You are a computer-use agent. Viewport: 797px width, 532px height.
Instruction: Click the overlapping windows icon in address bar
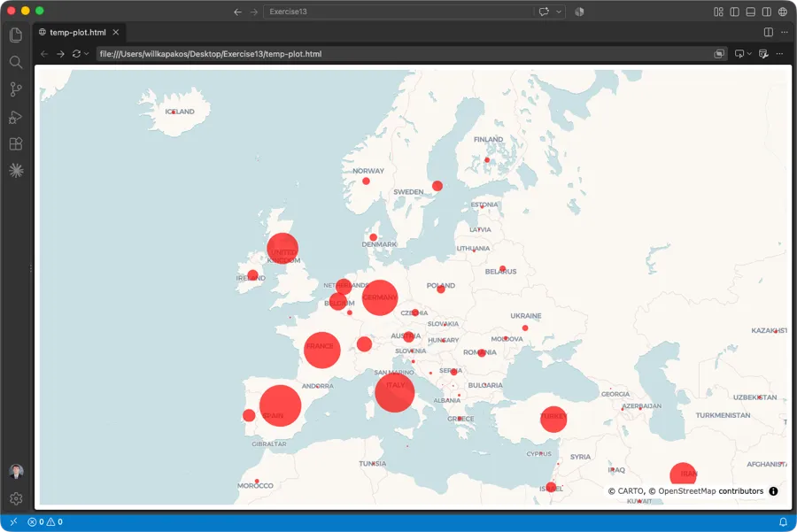[x=719, y=54]
